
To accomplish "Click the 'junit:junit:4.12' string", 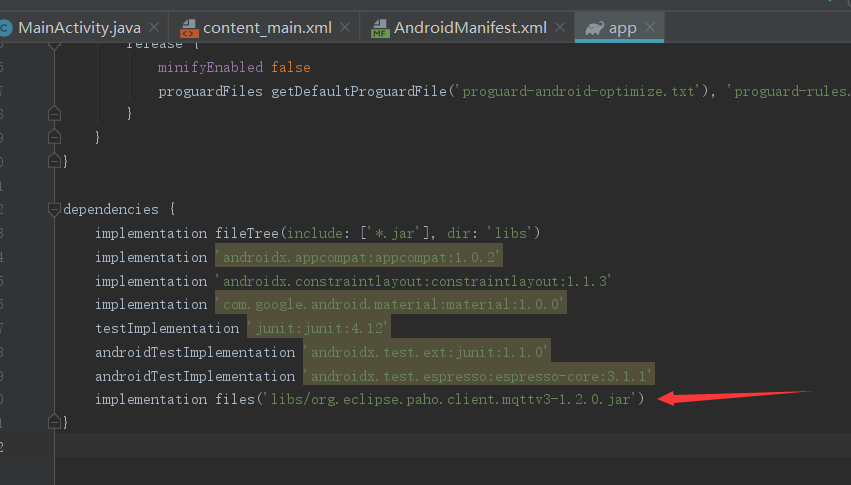I will pos(319,328).
